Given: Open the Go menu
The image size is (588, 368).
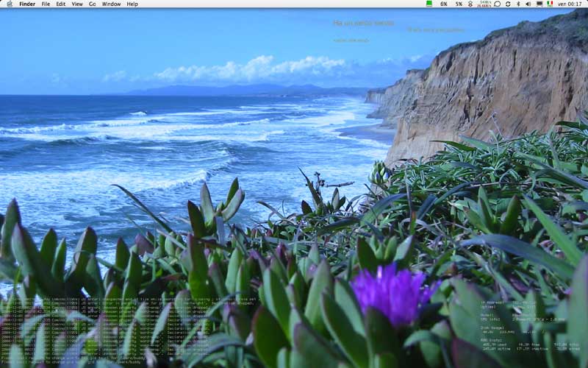Looking at the screenshot, I should pos(93,4).
